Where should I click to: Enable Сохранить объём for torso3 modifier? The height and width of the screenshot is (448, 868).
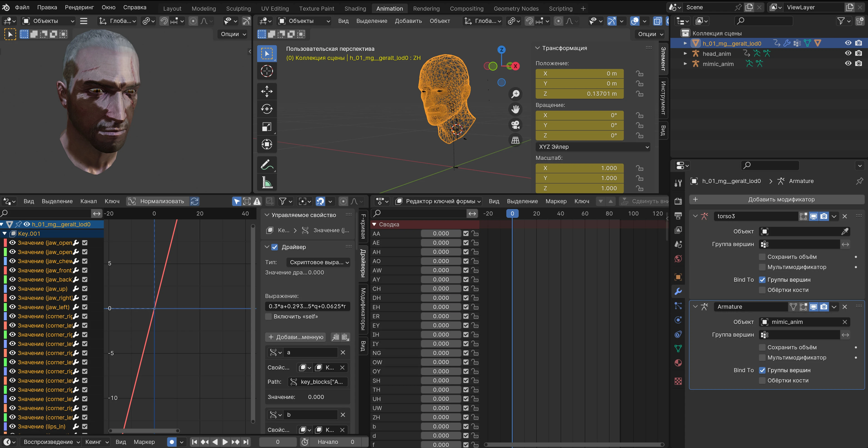click(x=762, y=257)
